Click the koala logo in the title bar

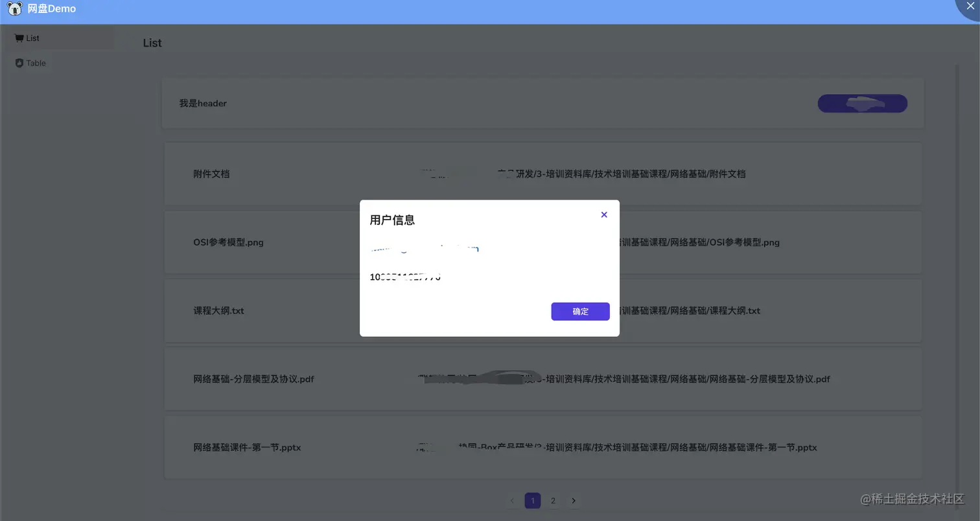click(x=14, y=8)
